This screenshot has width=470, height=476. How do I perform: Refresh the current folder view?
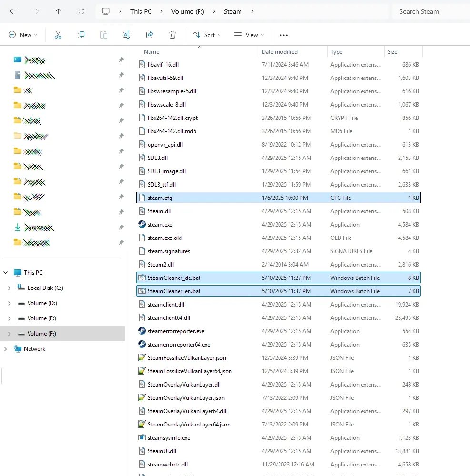pyautogui.click(x=81, y=11)
